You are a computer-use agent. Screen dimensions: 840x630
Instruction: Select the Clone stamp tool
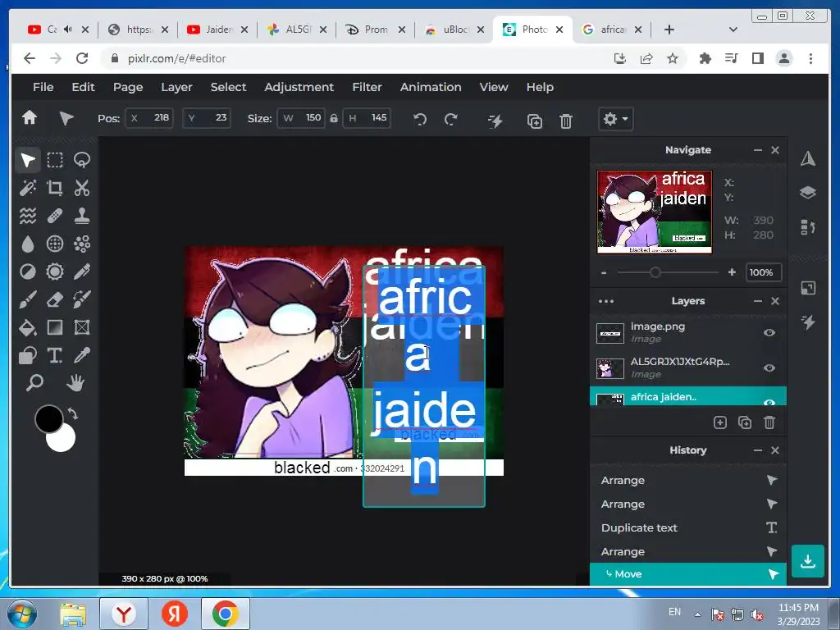tap(82, 216)
